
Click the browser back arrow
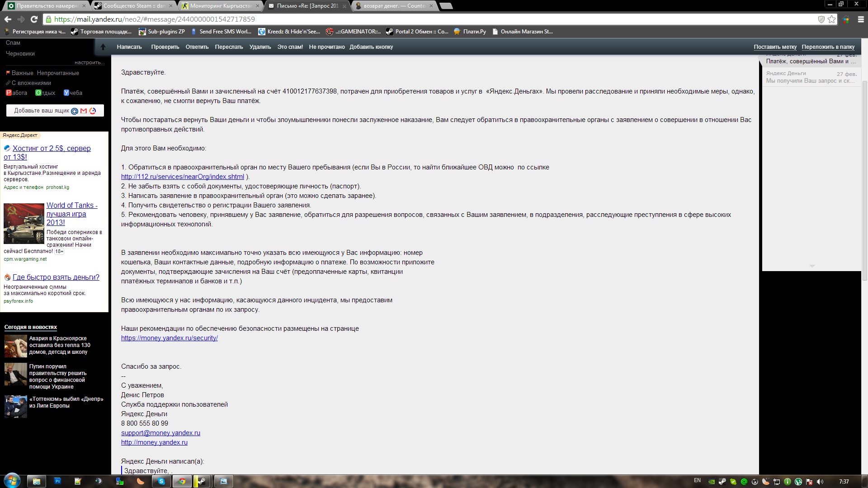[x=8, y=19]
